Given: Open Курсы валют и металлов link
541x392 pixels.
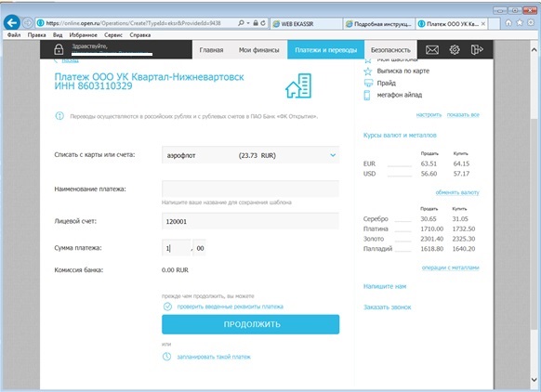Looking at the screenshot, I should point(400,135).
